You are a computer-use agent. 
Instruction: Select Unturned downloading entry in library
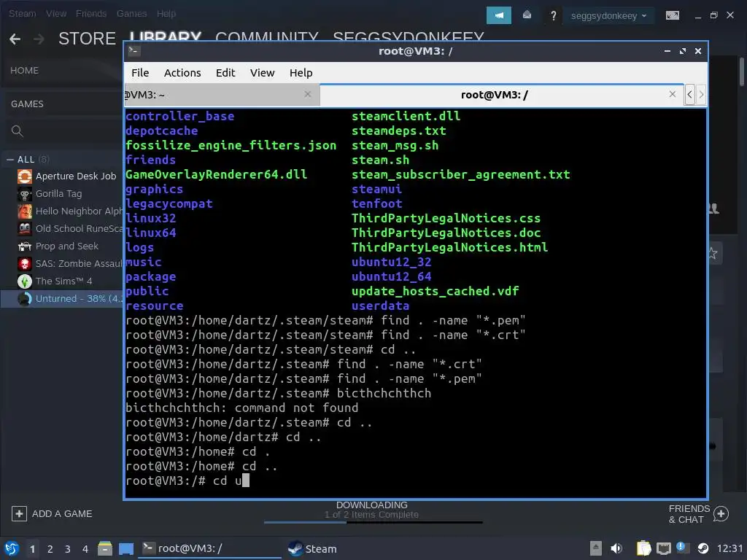(x=61, y=298)
